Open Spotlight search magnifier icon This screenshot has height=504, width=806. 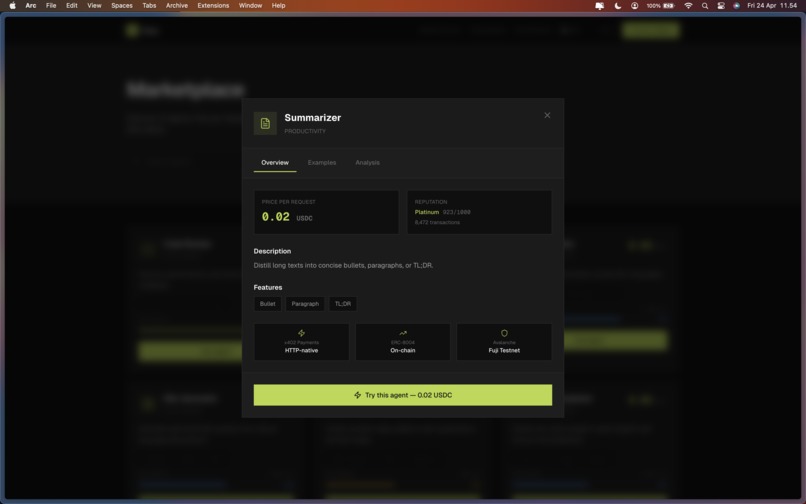point(705,6)
